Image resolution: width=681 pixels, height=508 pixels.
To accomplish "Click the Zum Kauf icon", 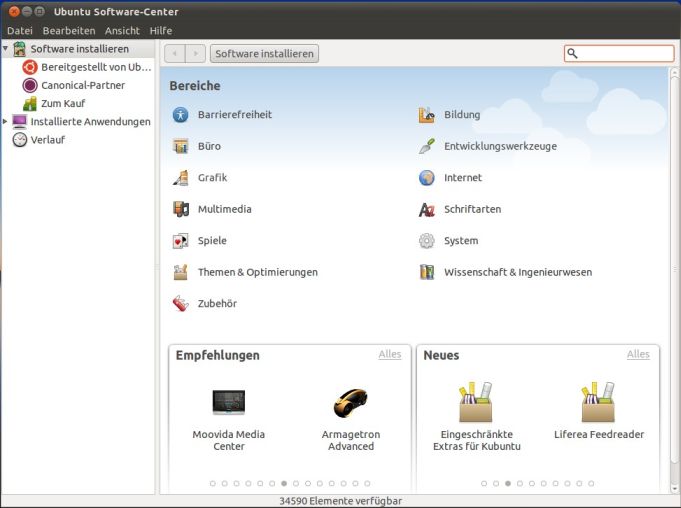I will coord(30,103).
